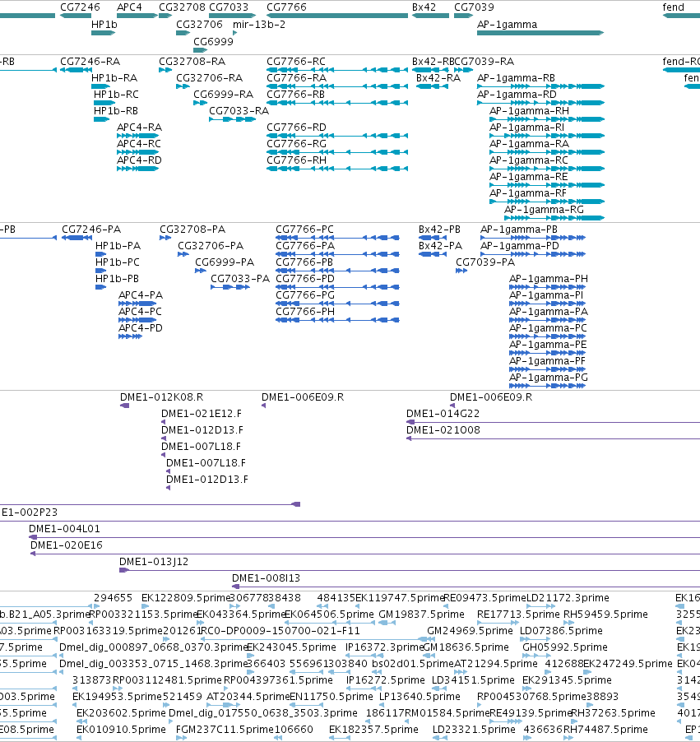Choose BAC clone label DME1-013J12

click(x=154, y=562)
